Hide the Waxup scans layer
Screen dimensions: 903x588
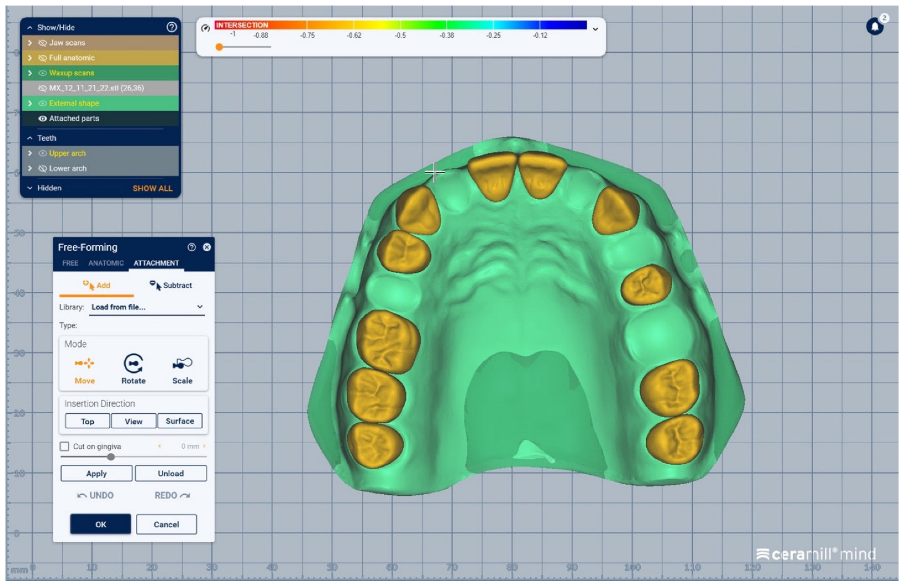coord(43,73)
